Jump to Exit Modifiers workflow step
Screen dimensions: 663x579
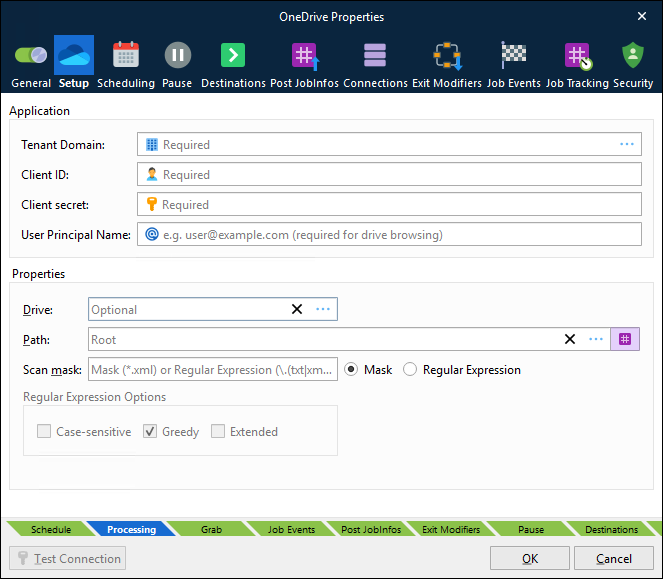451,529
